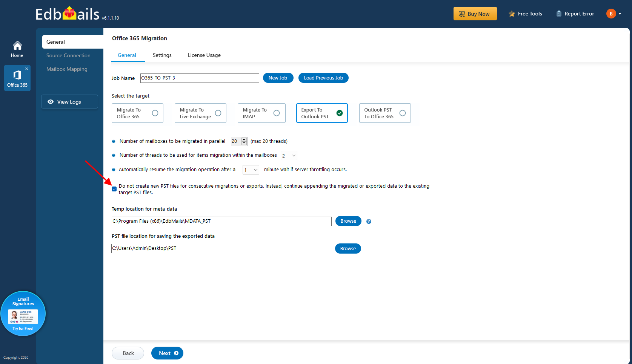This screenshot has width=632, height=364.
Task: Open the Mailbox Mapping step
Action: (x=67, y=69)
